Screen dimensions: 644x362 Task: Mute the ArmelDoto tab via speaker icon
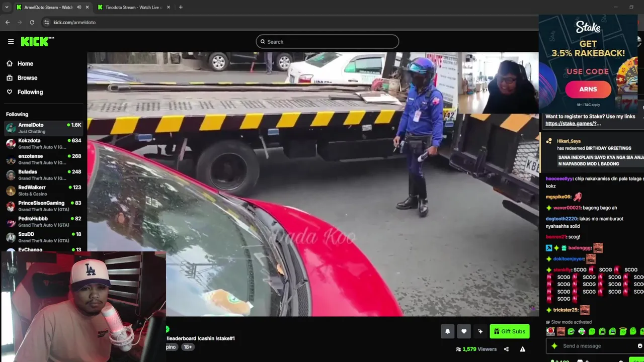[78, 7]
